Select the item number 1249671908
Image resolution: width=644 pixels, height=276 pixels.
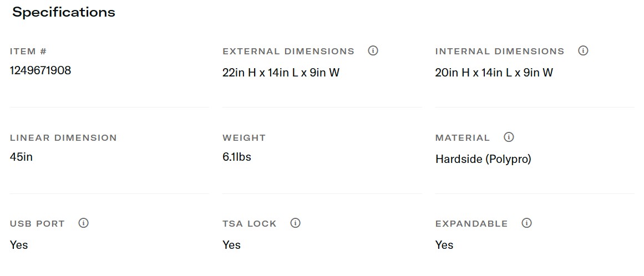tap(40, 70)
